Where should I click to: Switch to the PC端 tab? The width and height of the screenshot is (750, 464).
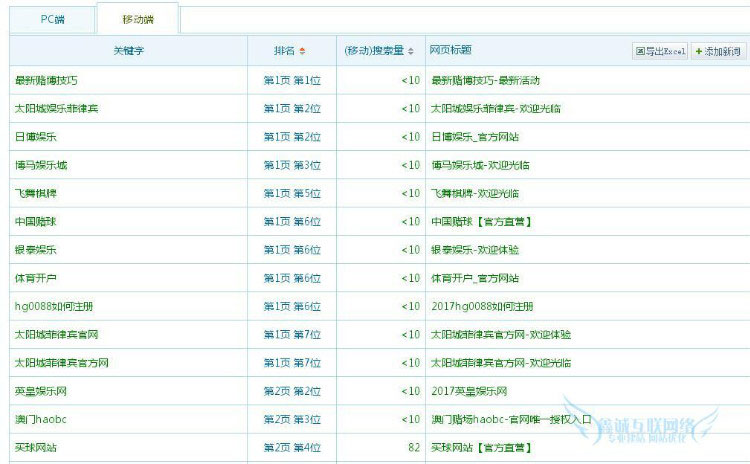tap(53, 19)
